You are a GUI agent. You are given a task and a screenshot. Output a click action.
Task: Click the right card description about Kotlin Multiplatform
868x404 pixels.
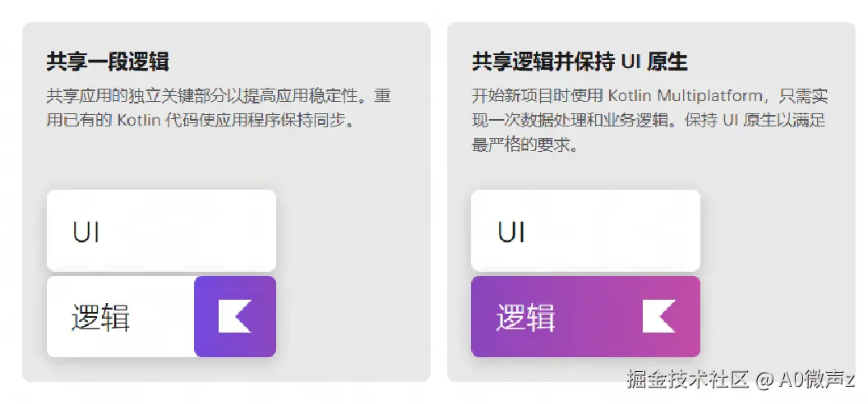[x=650, y=121]
